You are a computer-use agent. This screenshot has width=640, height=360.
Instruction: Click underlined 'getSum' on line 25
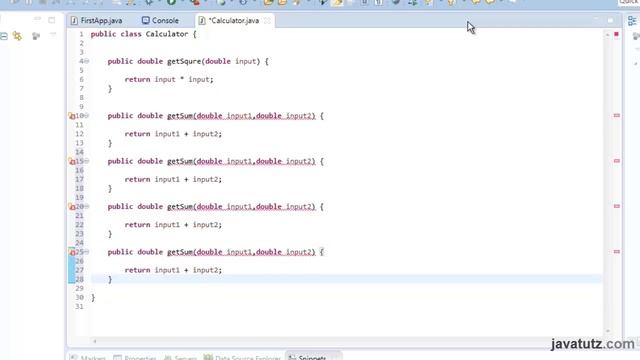(180, 252)
